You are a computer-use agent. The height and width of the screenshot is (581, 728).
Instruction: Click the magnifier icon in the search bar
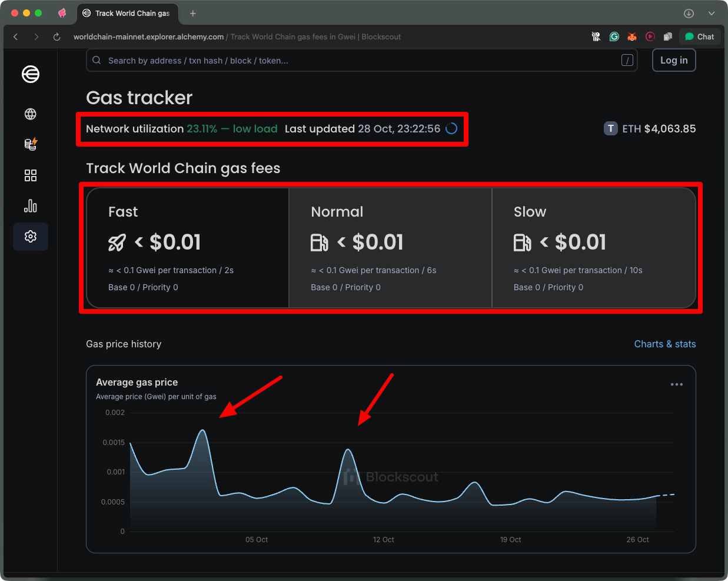click(97, 60)
